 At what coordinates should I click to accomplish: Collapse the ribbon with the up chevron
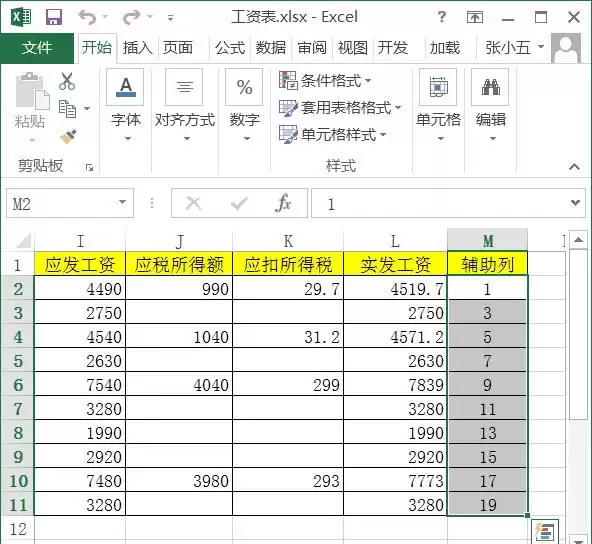tap(574, 166)
